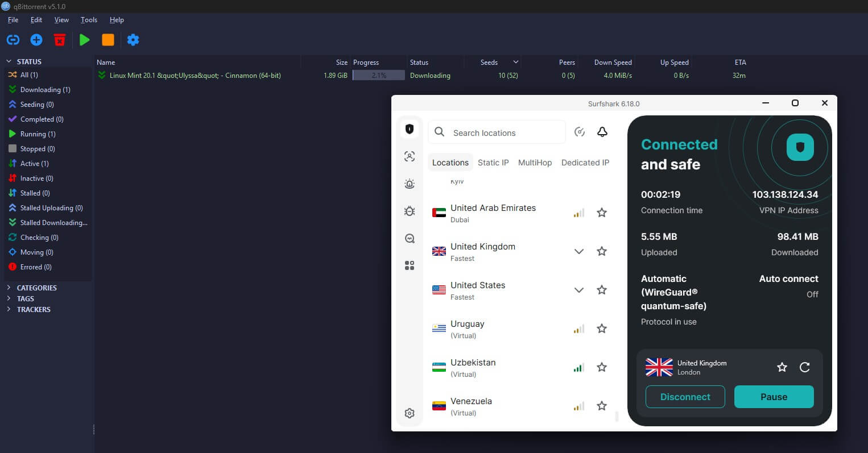Open the Alternative ID person icon in Surfshark
This screenshot has height=453, width=868.
410,156
